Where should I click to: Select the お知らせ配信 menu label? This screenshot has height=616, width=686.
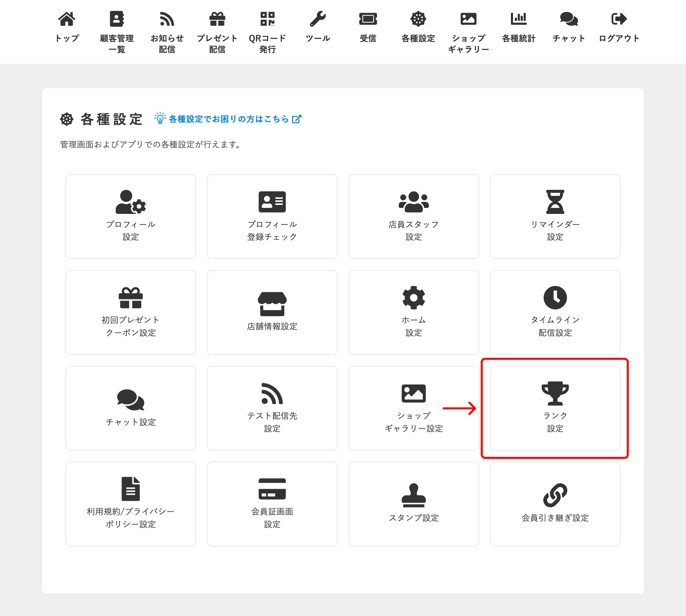[167, 44]
